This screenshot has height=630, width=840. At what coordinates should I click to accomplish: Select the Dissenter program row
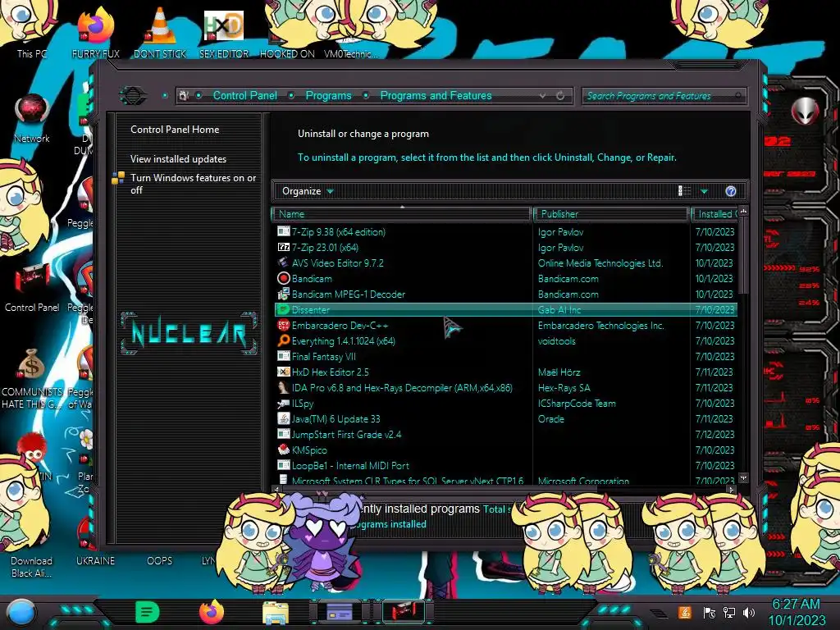(x=505, y=309)
